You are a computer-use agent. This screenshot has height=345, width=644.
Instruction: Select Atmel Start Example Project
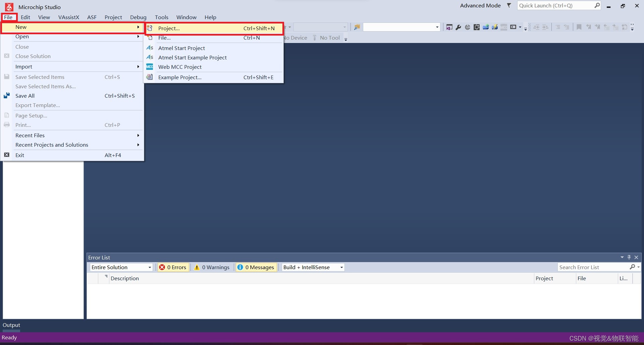pos(214,57)
